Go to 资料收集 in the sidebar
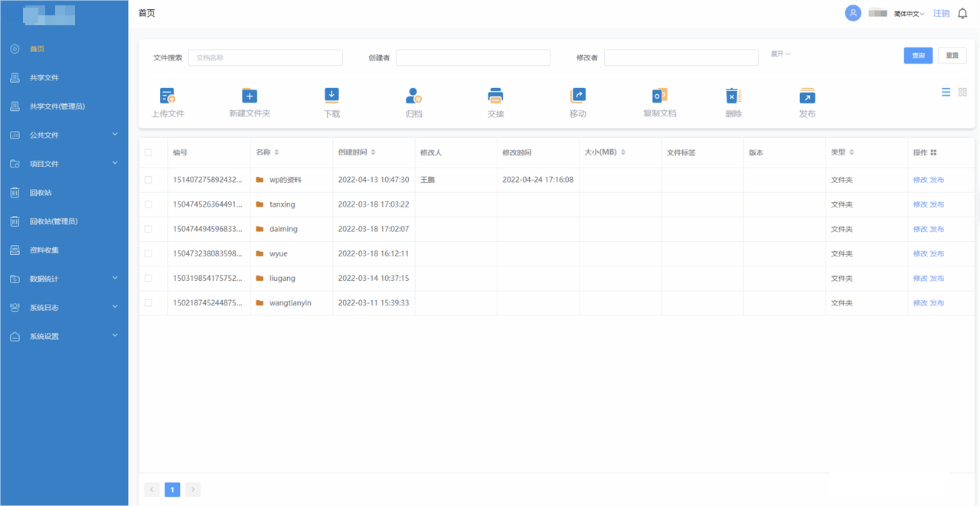This screenshot has width=980, height=506. pos(44,250)
